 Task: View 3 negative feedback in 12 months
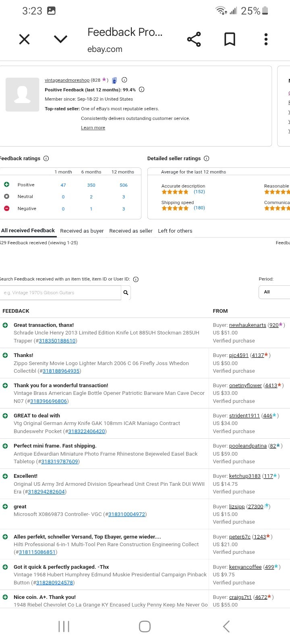124,209
